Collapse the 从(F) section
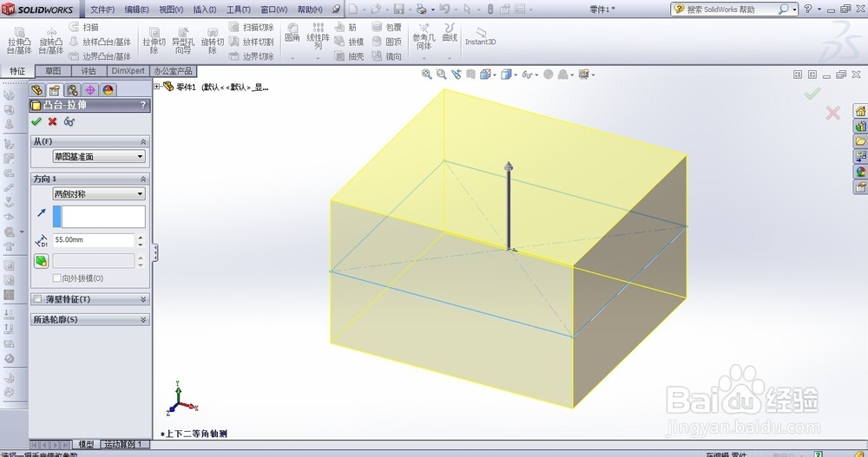Image resolution: width=868 pixels, height=457 pixels. 143,141
